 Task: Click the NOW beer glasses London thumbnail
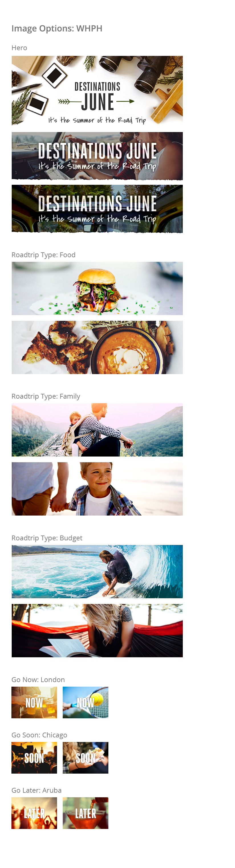point(34,703)
